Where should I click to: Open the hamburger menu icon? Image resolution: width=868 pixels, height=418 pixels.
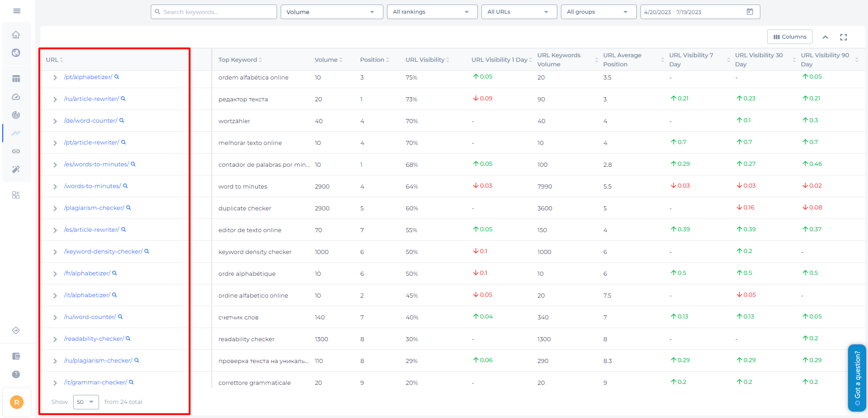click(17, 11)
